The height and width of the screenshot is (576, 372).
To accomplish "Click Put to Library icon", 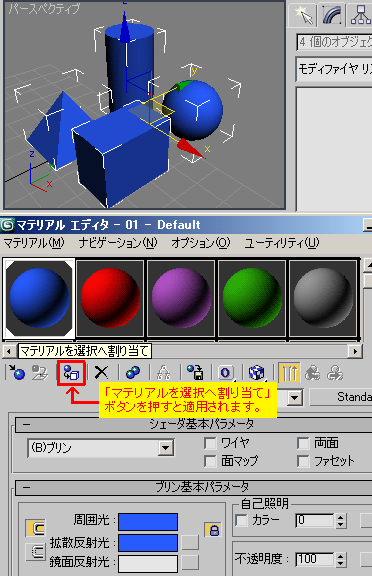I will pos(195,373).
